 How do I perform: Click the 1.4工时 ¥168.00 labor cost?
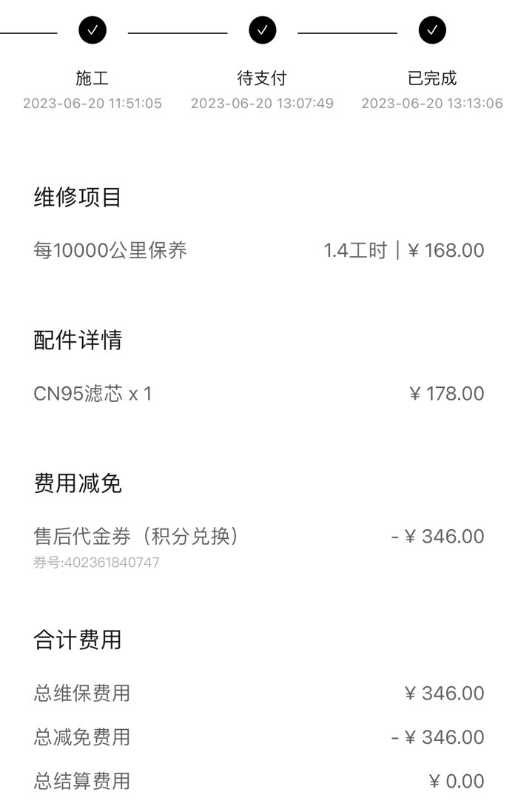(x=404, y=250)
